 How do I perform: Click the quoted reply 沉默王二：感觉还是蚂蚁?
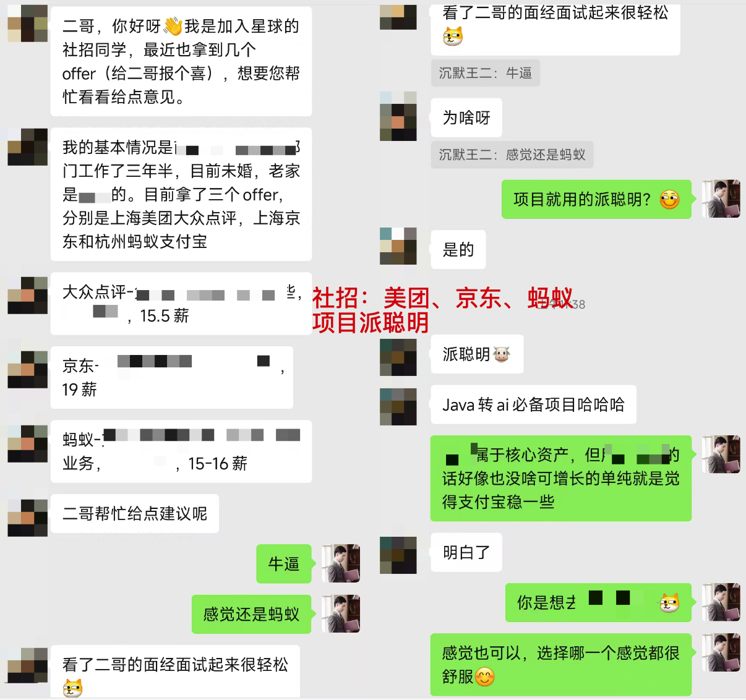point(512,155)
